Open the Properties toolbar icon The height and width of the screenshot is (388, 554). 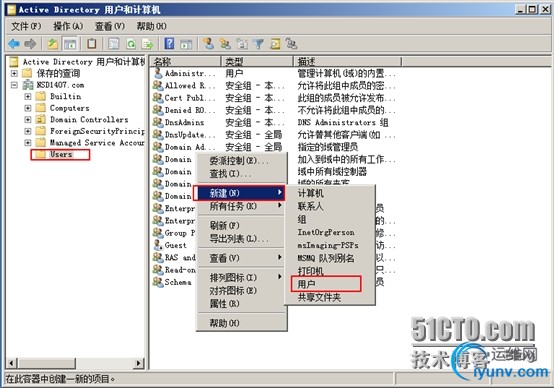[113, 44]
